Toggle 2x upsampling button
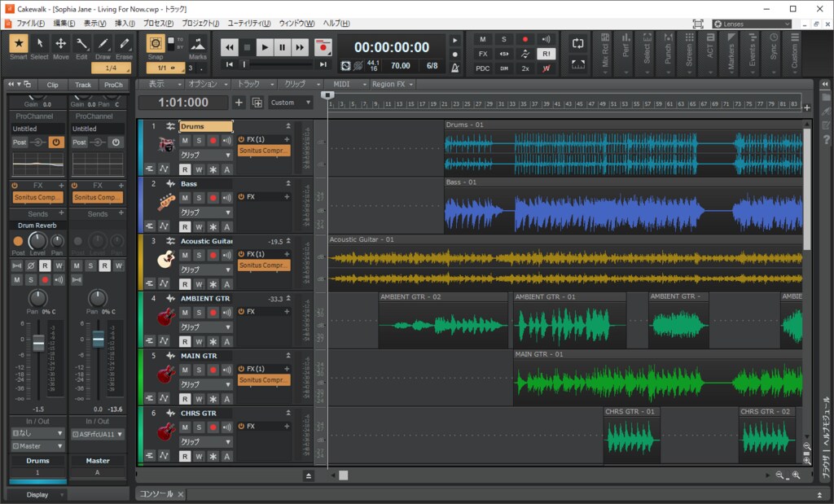 pos(525,68)
